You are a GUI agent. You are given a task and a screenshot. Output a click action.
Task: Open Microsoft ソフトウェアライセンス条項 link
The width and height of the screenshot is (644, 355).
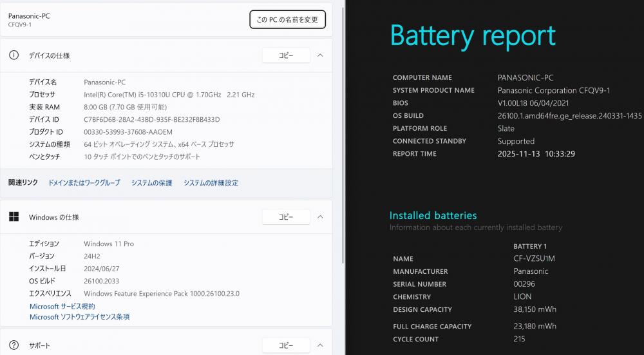coord(79,317)
